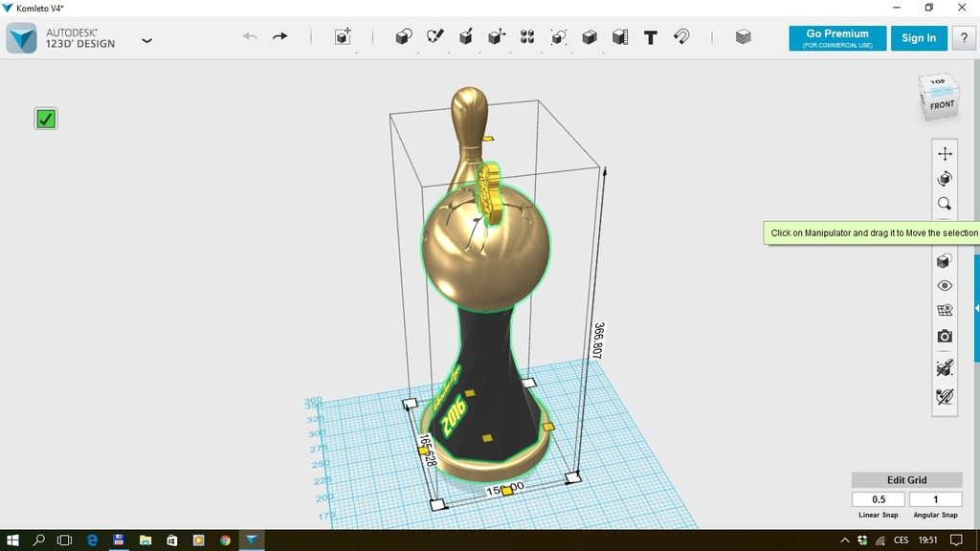The height and width of the screenshot is (551, 980).
Task: Open the Construct tool menu
Action: tap(466, 37)
